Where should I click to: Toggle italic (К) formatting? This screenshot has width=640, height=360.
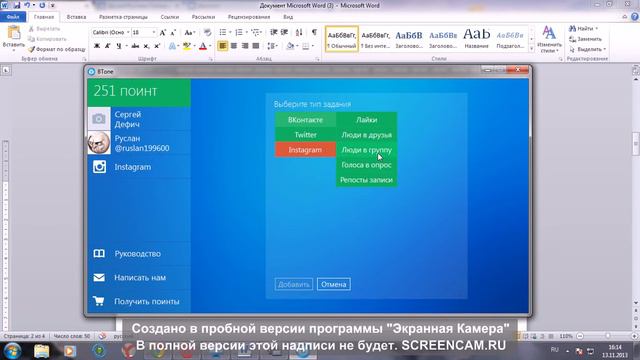pyautogui.click(x=107, y=46)
